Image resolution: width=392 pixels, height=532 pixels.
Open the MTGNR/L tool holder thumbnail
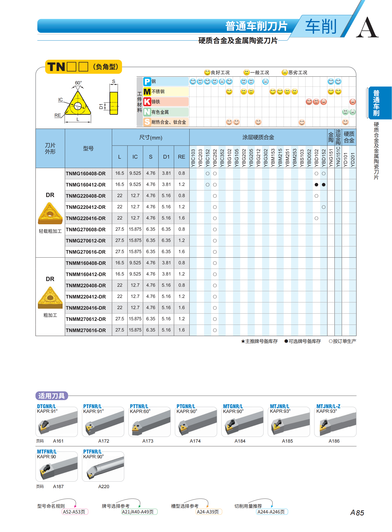(242, 422)
